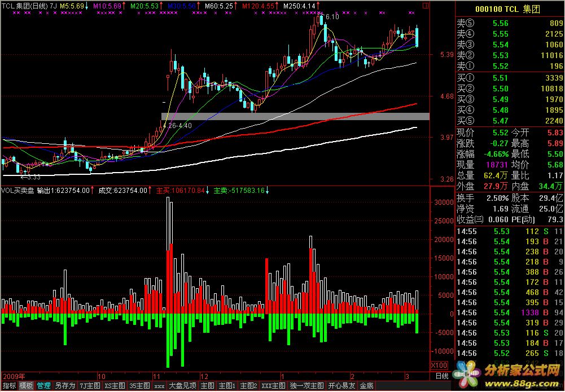Click the 卖⑤ ask row at 5.56
Viewport: 565px width, 392px height.
(x=510, y=23)
